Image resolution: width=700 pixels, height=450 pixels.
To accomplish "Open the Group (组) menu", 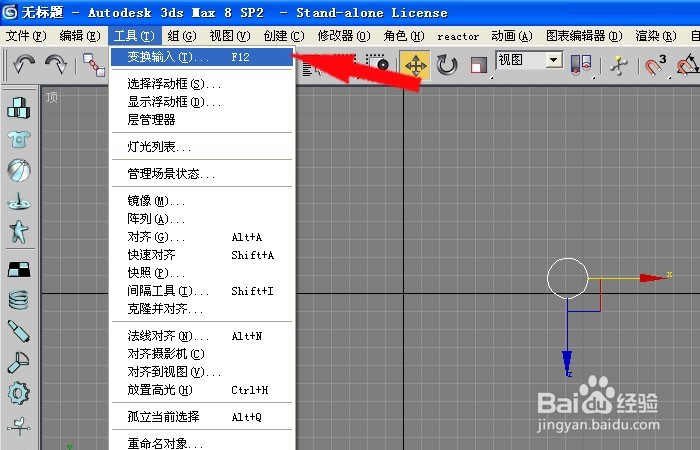I will pos(182,36).
